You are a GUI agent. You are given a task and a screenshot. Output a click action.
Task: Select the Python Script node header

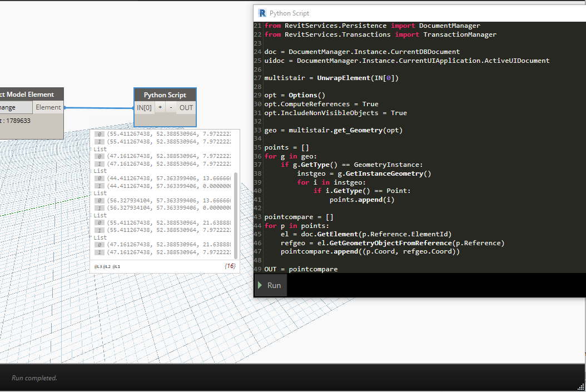click(165, 95)
